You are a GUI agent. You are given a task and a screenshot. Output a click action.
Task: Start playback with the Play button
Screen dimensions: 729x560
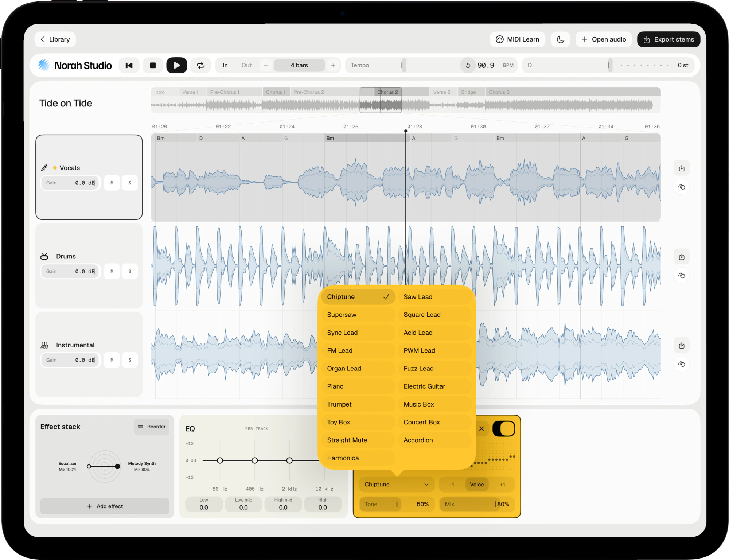tap(177, 65)
